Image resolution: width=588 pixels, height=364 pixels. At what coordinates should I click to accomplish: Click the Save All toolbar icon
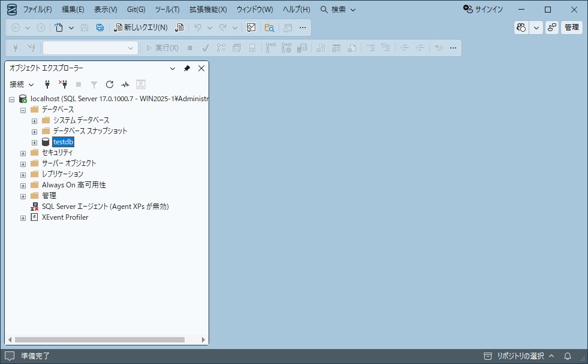[100, 27]
